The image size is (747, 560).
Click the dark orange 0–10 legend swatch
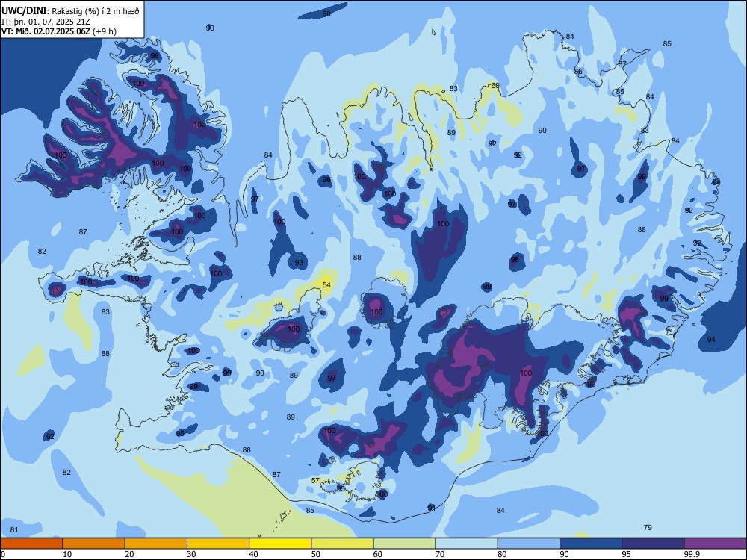(x=31, y=544)
